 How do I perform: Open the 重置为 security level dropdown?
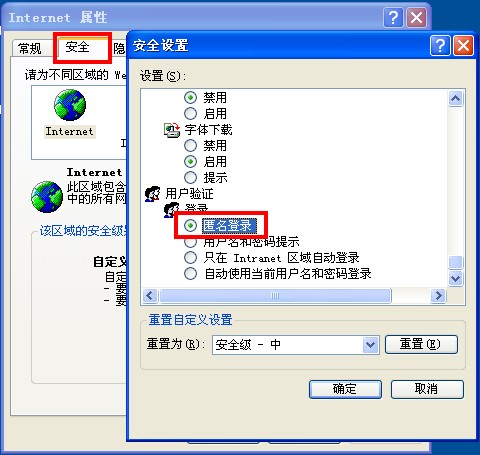click(x=371, y=344)
